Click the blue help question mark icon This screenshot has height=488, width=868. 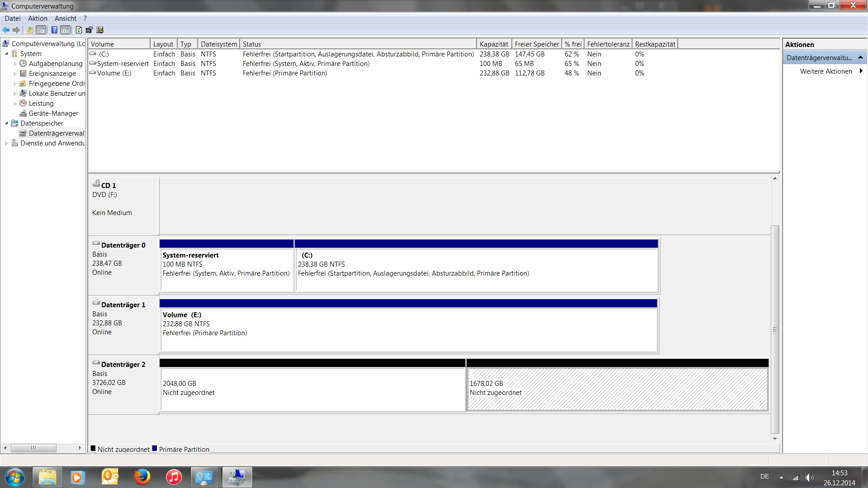54,30
